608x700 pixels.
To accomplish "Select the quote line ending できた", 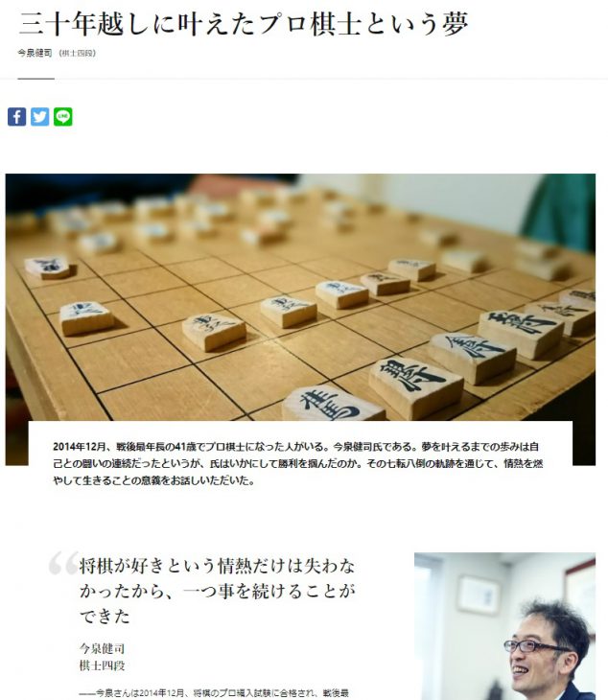I will 105,617.
